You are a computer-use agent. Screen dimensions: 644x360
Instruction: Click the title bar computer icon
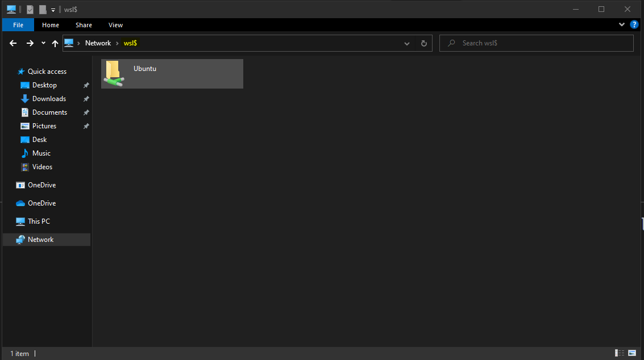click(11, 10)
